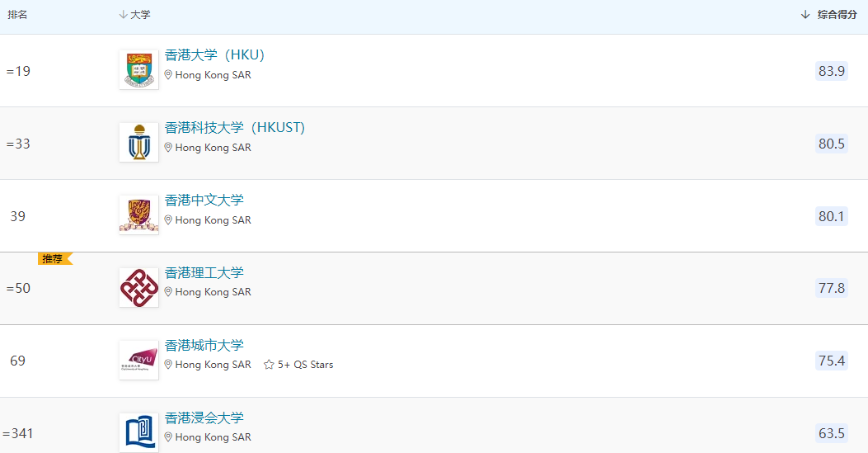
Task: Open the CityU logo thumbnail
Action: (139, 360)
